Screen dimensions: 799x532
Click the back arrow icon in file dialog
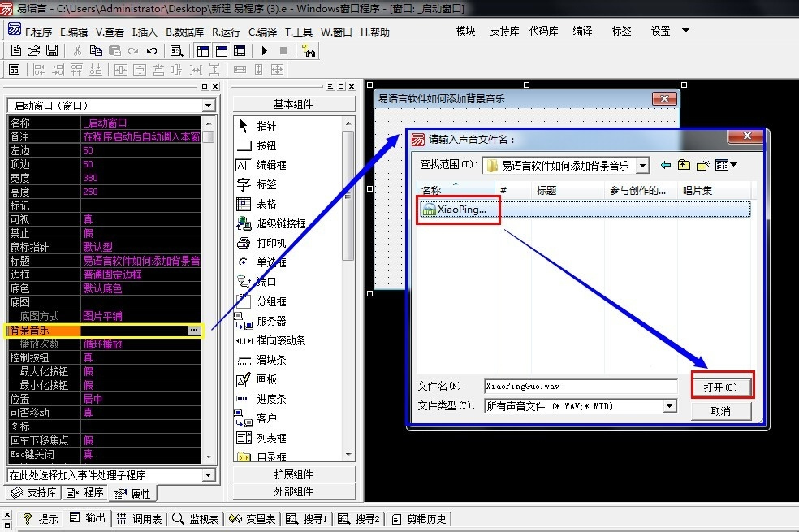click(666, 165)
